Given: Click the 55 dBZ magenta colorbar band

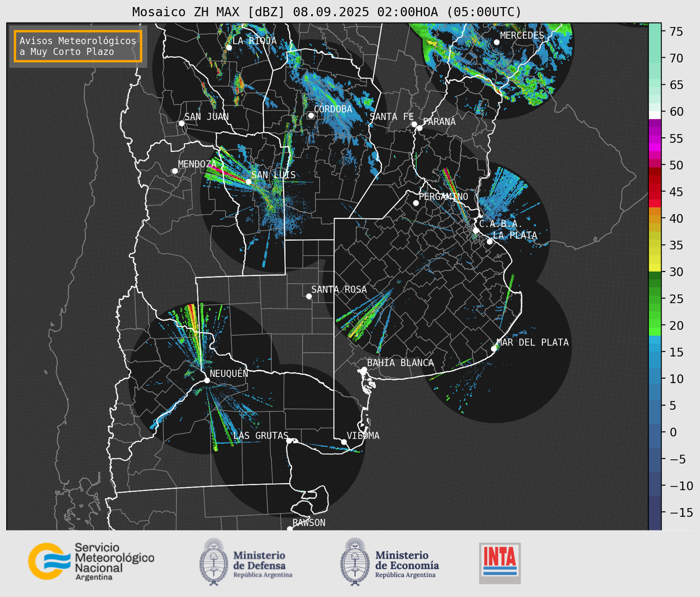Looking at the screenshot, I should point(655,138).
